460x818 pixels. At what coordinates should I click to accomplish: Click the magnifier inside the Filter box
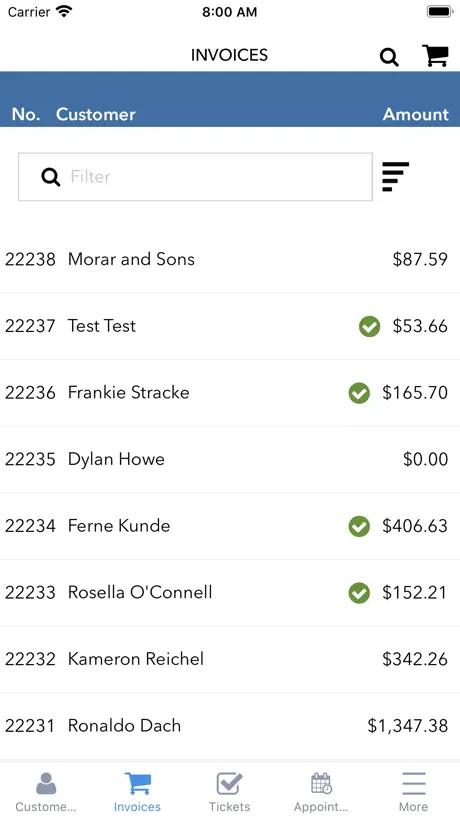[51, 177]
